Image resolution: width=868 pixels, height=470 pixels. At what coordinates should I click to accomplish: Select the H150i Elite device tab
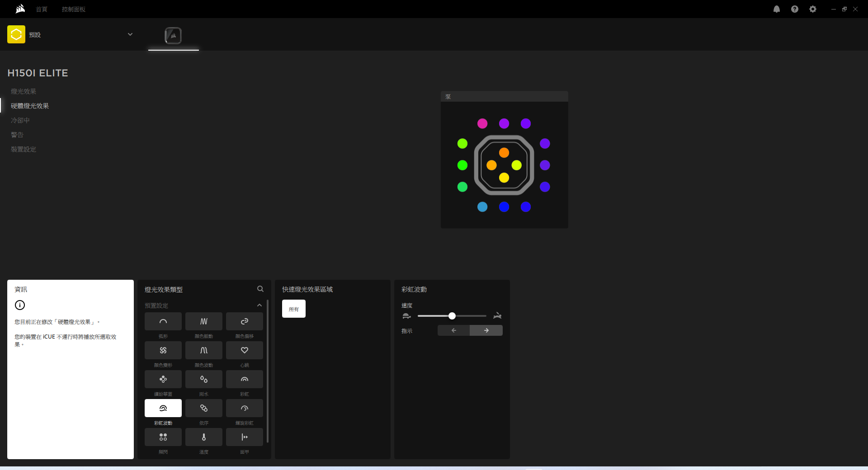click(173, 36)
